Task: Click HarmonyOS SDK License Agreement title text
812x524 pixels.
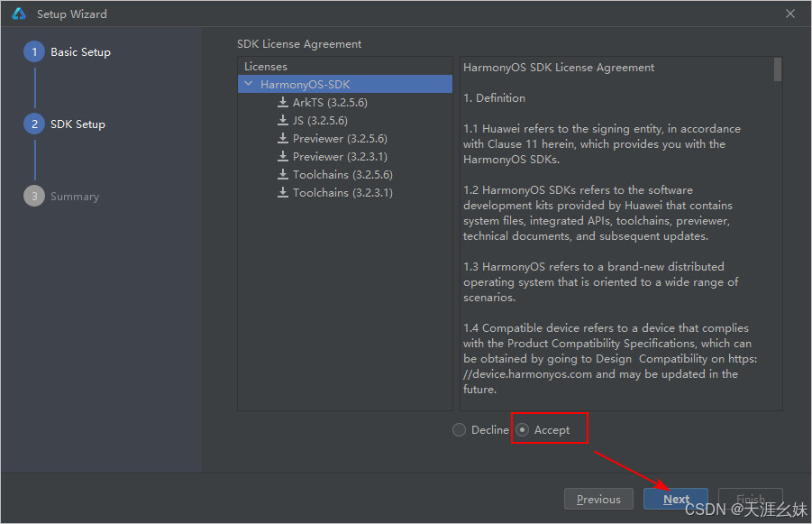Action: [559, 68]
